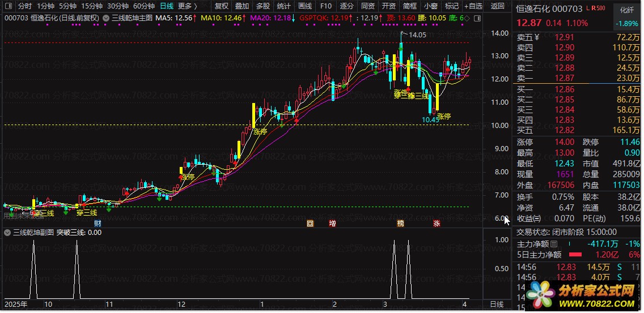644x313 pixels.
Task: Toggle the side panel icon at toolbar start
Action: click(9, 6)
